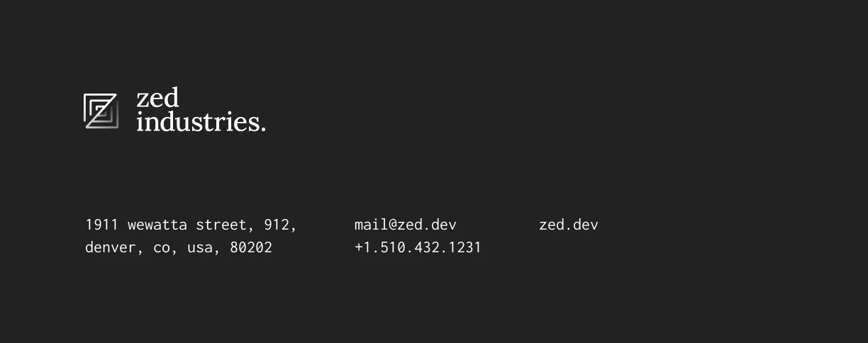Click the city name "denver,"

tap(115, 248)
